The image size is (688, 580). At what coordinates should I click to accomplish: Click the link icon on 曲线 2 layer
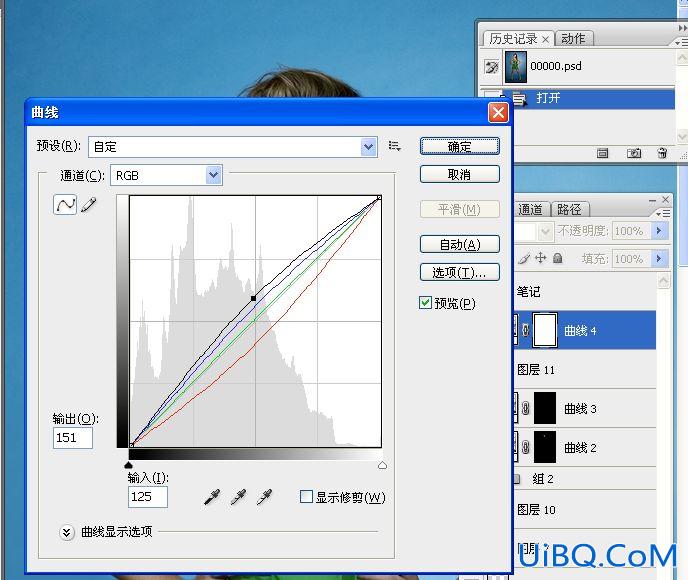(x=526, y=447)
